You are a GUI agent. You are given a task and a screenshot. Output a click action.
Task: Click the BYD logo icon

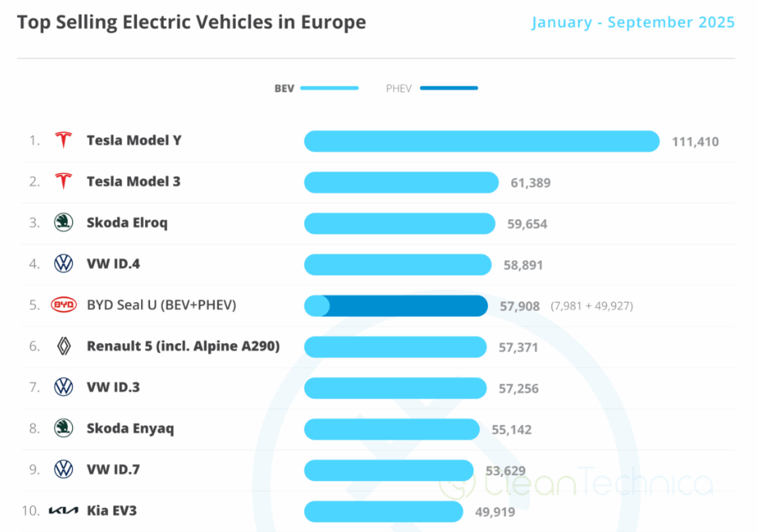pyautogui.click(x=63, y=305)
